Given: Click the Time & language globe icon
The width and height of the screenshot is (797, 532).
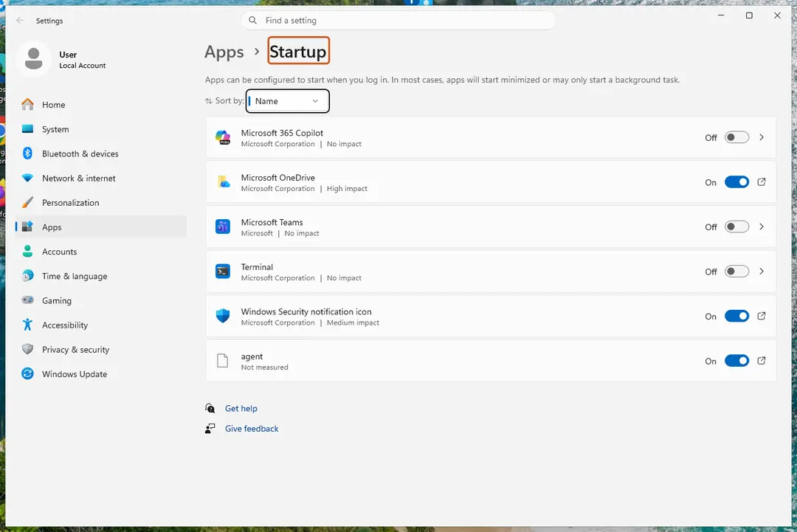Looking at the screenshot, I should tap(27, 276).
